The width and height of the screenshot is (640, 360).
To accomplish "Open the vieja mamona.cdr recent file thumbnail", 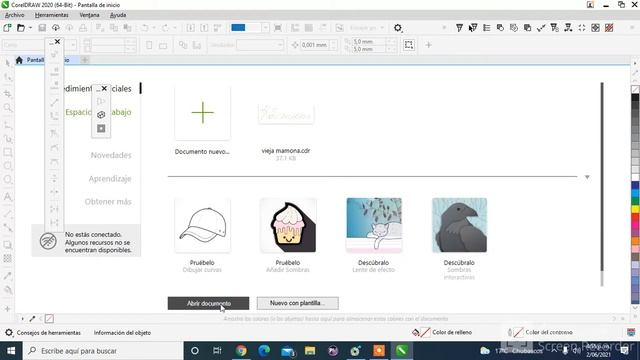I will (286, 114).
